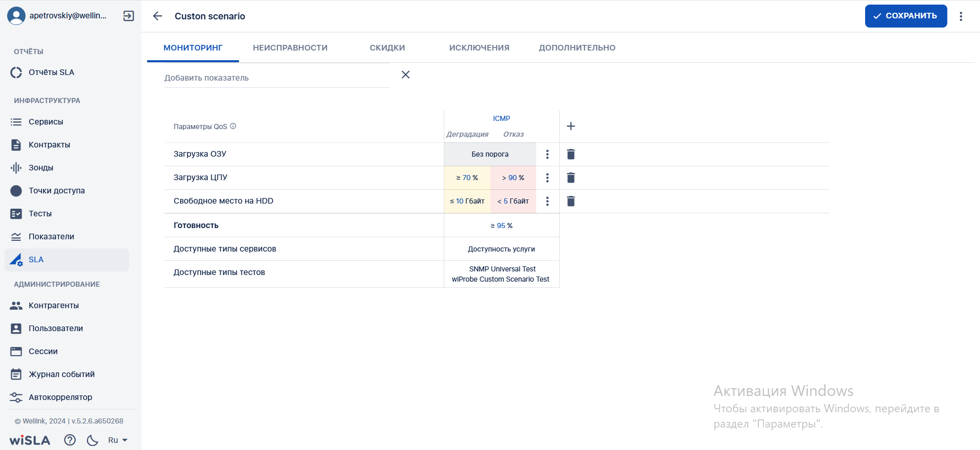Click the Добавить показатель input field

pos(277,78)
